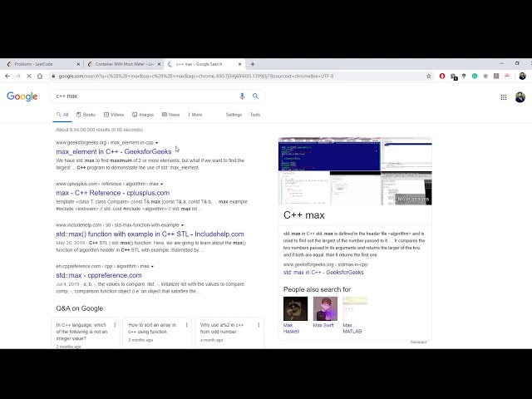This screenshot has width=532, height=399.
Task: Start voice search with microphone icon
Action: point(242,96)
